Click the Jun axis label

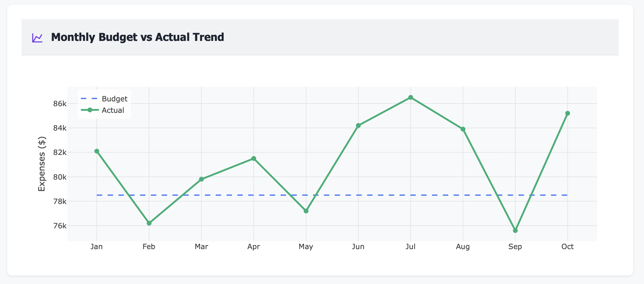(x=358, y=246)
